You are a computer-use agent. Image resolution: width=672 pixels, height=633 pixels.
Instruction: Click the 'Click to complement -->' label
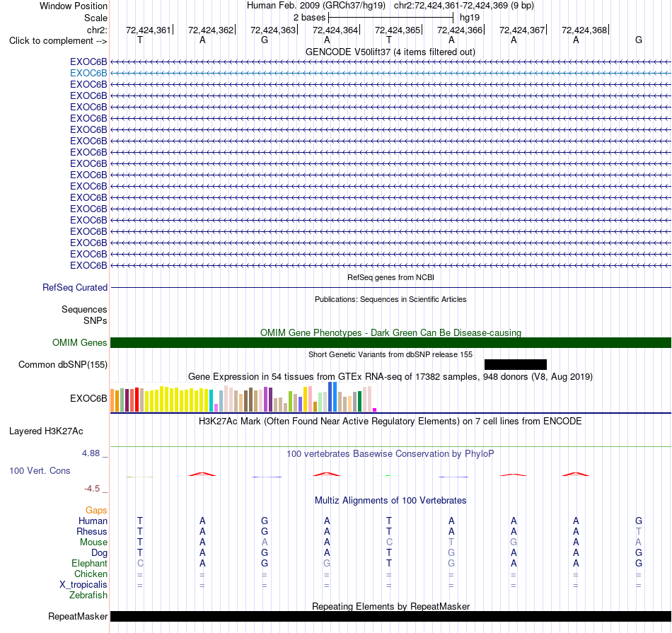pos(58,41)
